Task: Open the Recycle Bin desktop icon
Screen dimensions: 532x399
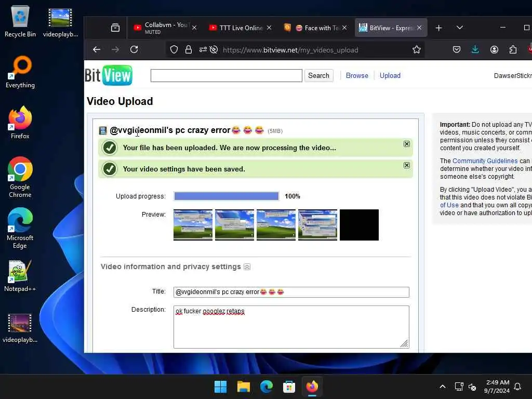Action: point(20,21)
